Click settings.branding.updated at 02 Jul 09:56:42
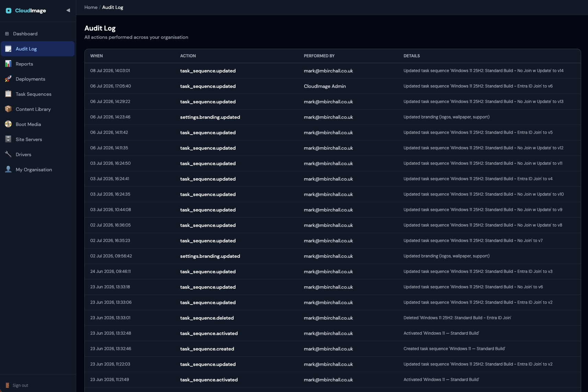 [x=210, y=256]
